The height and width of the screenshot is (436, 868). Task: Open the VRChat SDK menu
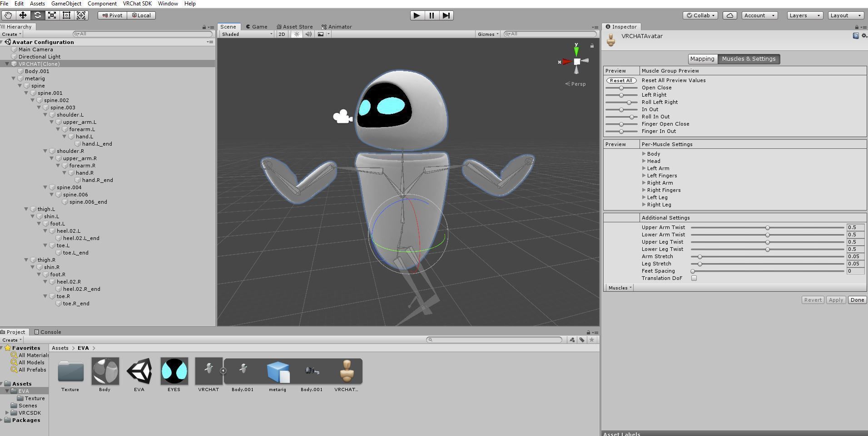click(137, 4)
